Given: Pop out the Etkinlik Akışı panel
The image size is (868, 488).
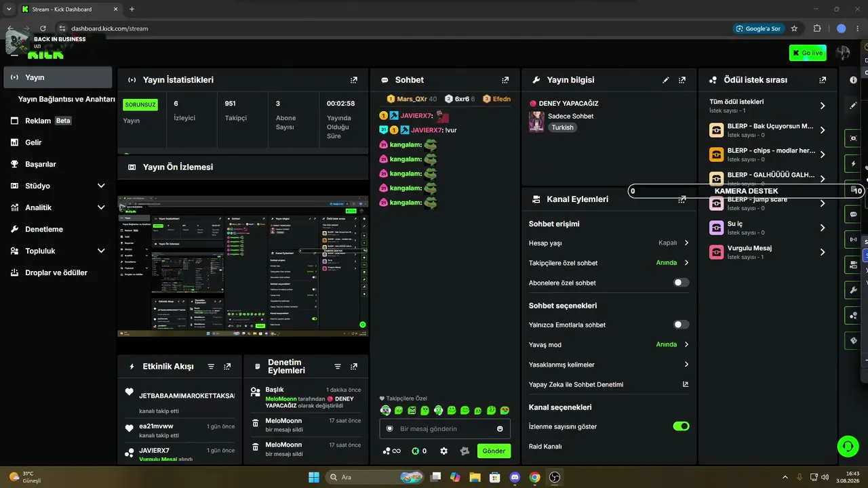Looking at the screenshot, I should click(227, 367).
